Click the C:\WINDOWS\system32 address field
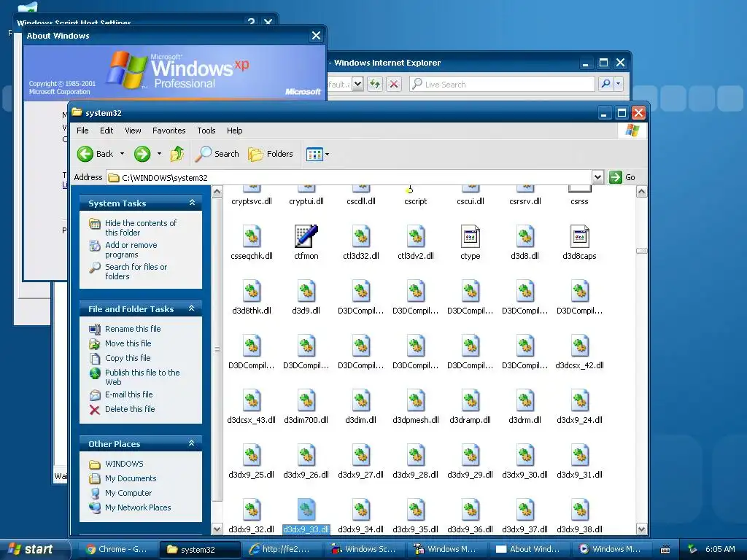 pos(349,178)
